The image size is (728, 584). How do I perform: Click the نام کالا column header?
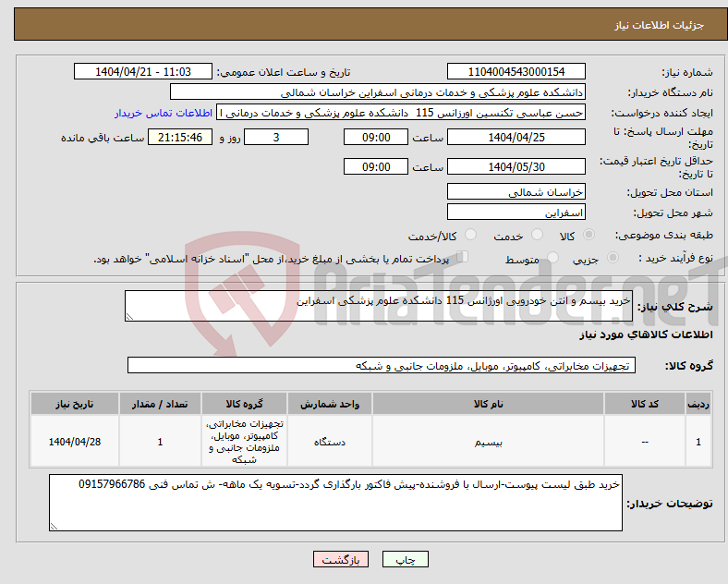[488, 404]
